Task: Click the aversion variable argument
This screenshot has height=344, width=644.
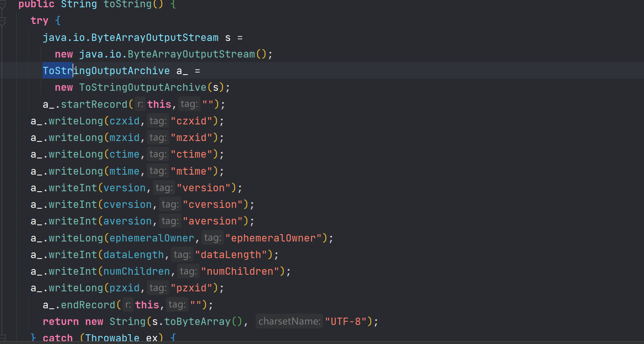Action: [128, 221]
